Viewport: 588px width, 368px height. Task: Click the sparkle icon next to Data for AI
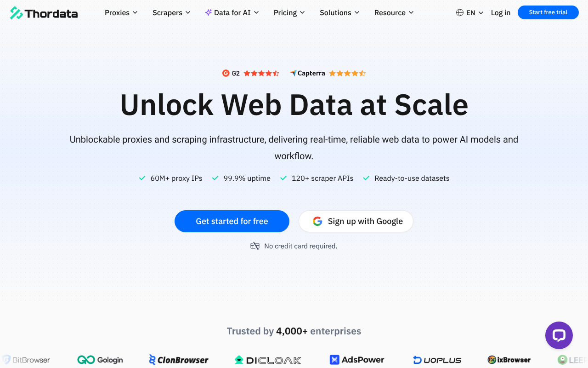[208, 12]
